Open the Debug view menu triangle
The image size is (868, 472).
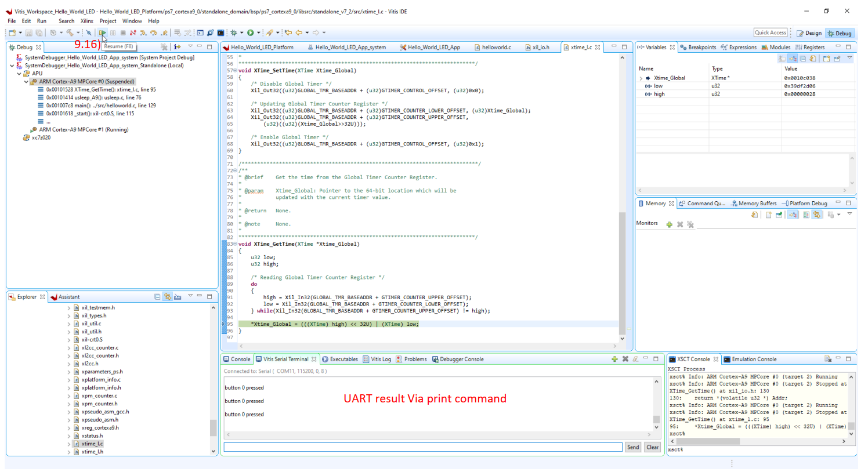(x=190, y=46)
